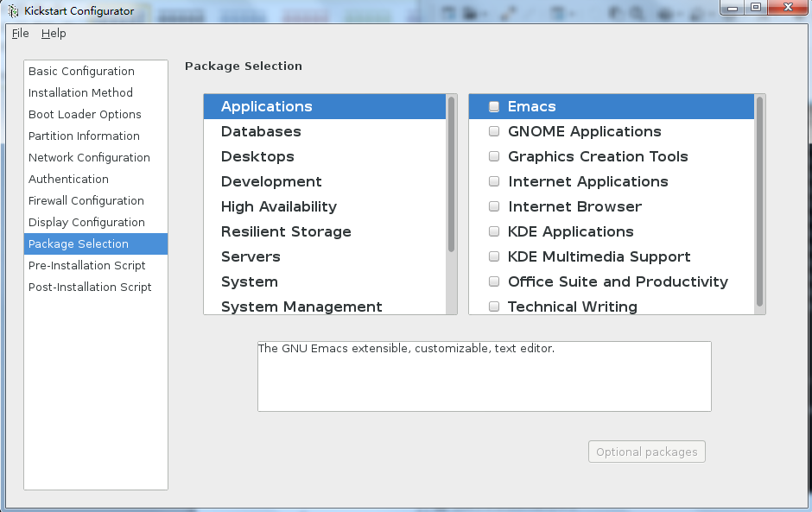812x512 pixels.
Task: Open the Partition Information section
Action: 84,136
